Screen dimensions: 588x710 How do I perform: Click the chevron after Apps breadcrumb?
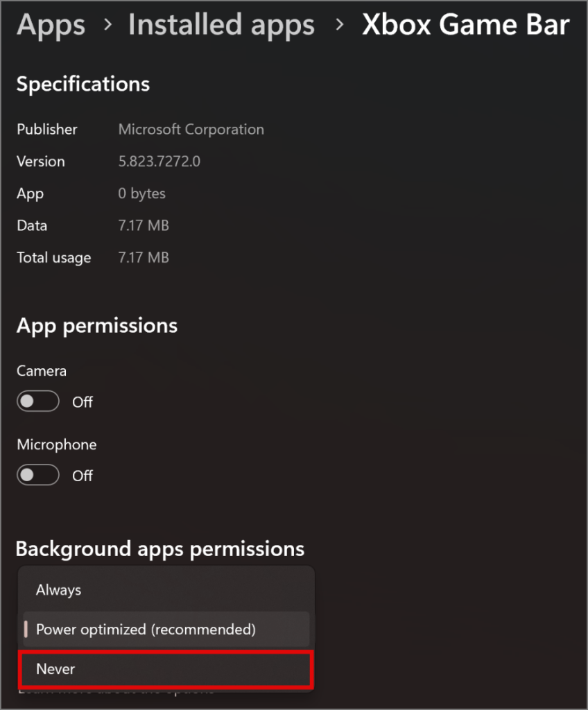point(107,26)
